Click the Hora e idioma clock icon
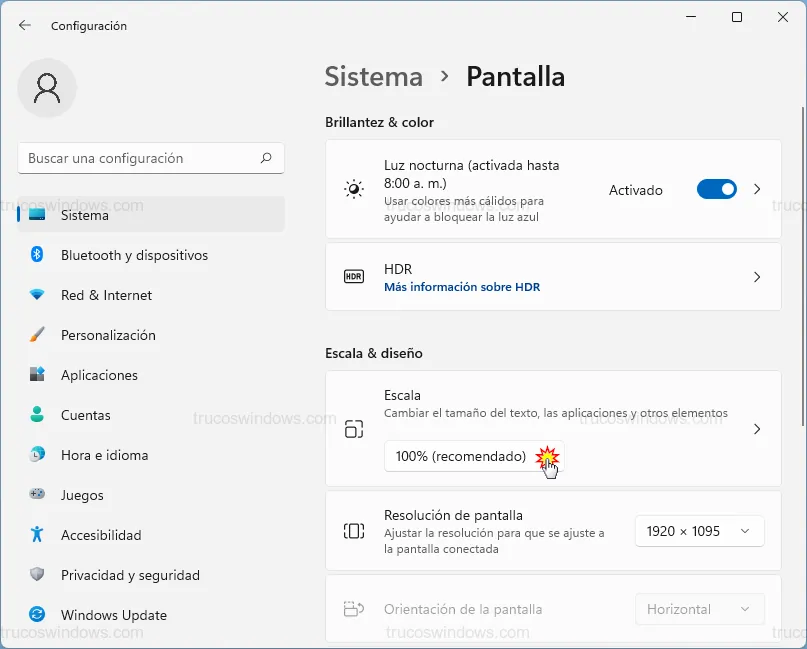Viewport: 807px width, 649px height. tap(37, 455)
